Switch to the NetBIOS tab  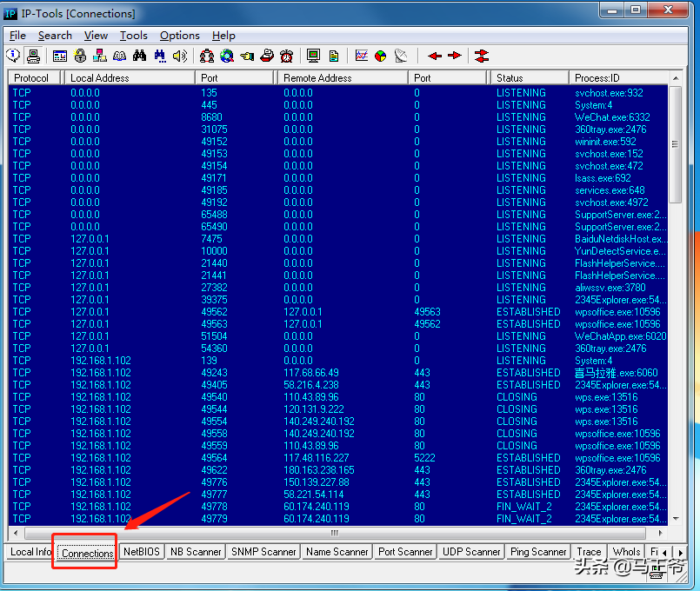[141, 552]
